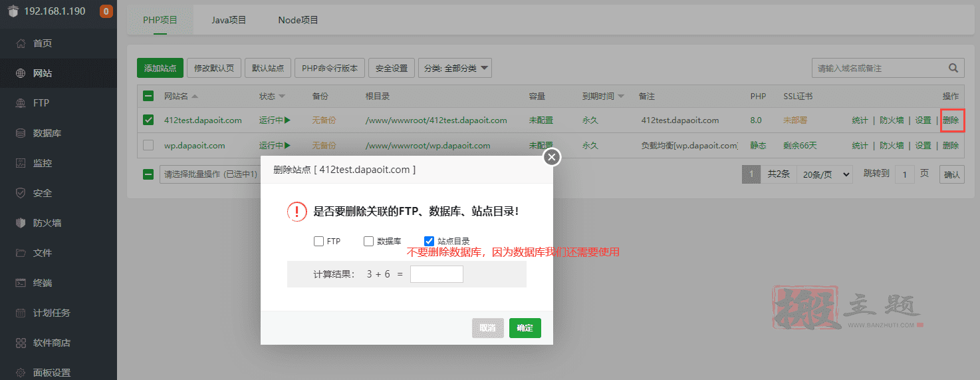
Task: Click the 文件 folder icon in sidebar
Action: (21, 253)
